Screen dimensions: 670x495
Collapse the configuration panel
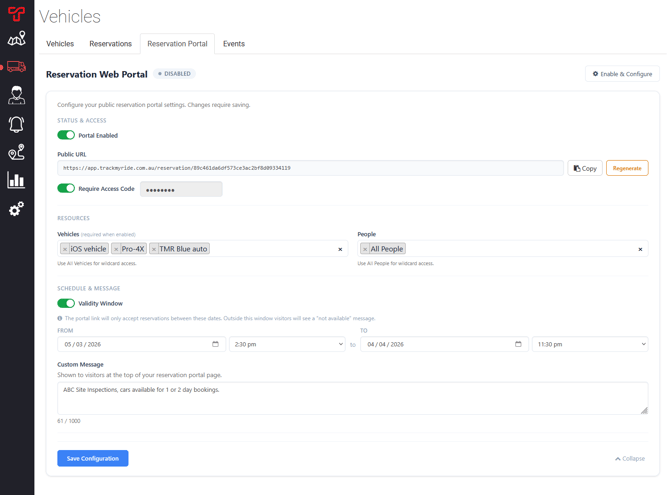(x=630, y=458)
